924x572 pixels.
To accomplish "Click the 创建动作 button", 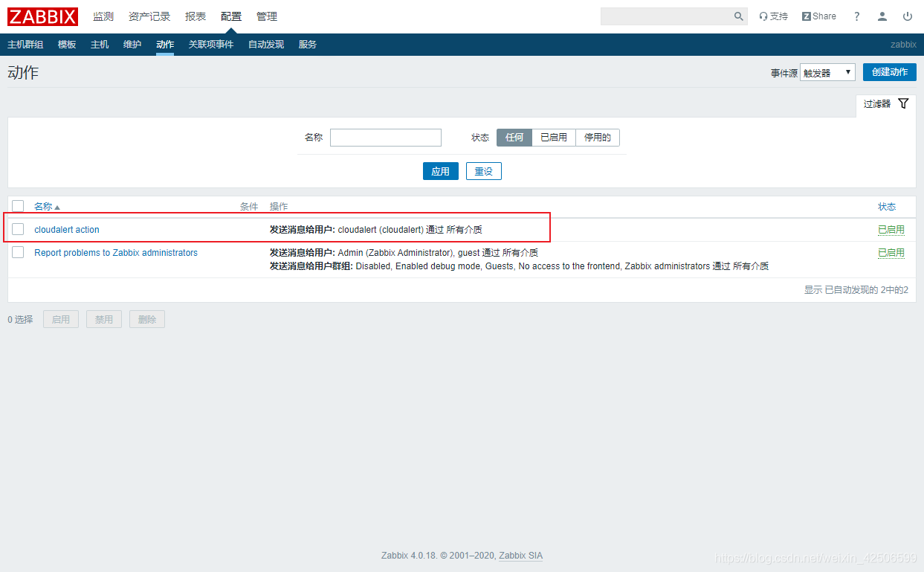I will coord(890,72).
